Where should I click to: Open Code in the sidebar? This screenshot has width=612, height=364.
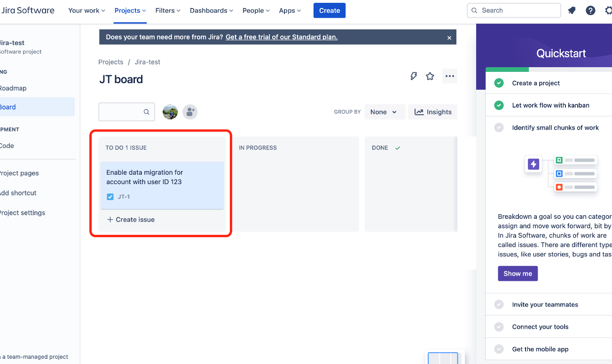click(x=7, y=146)
